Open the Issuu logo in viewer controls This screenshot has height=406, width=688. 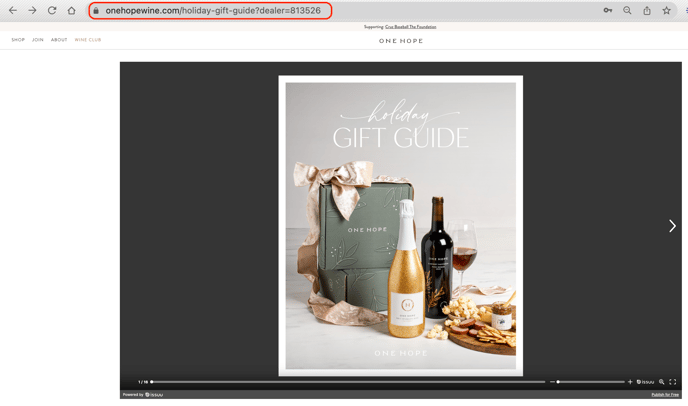(x=645, y=382)
